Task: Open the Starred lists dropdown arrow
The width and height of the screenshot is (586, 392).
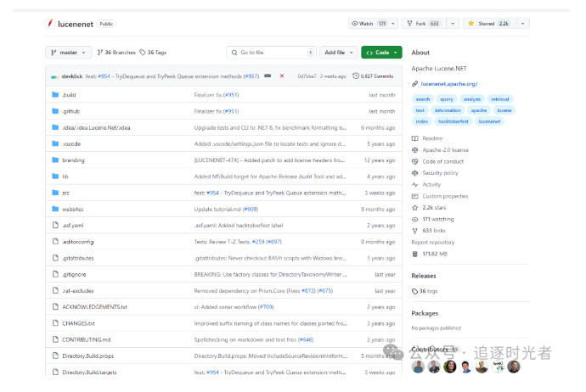Action: (523, 24)
